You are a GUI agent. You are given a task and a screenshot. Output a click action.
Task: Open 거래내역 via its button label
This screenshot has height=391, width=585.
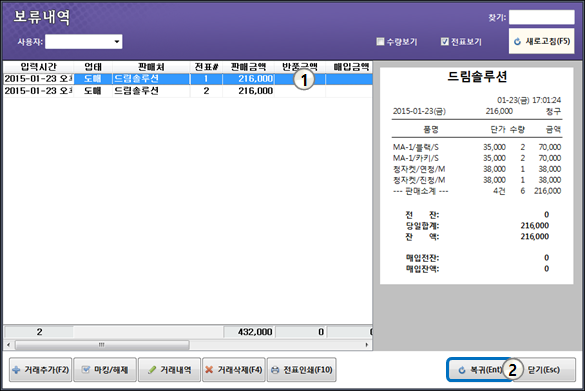(x=176, y=370)
